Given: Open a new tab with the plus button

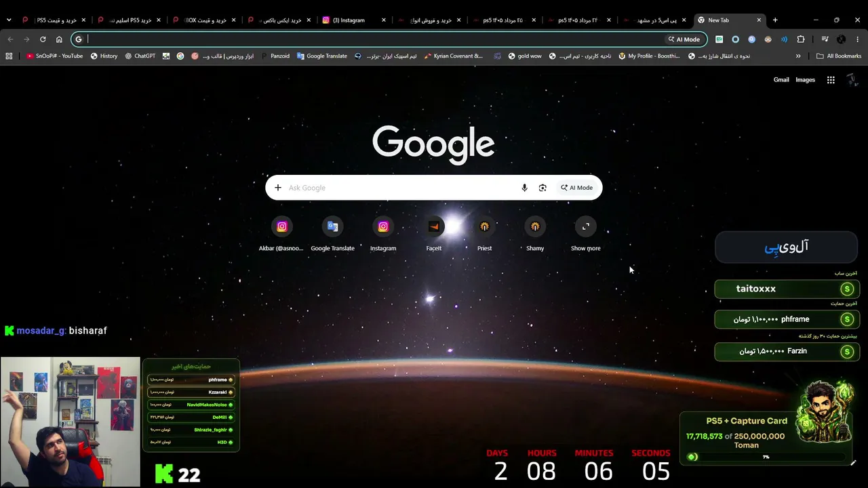Looking at the screenshot, I should pyautogui.click(x=775, y=20).
